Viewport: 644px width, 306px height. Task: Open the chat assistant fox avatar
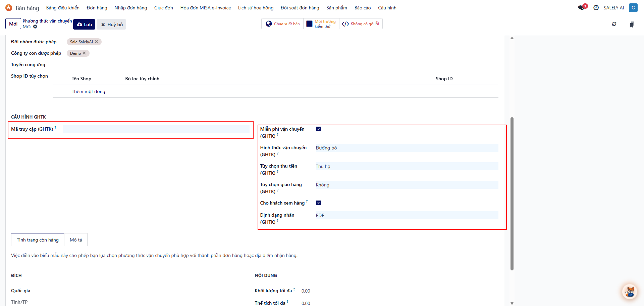pyautogui.click(x=630, y=291)
